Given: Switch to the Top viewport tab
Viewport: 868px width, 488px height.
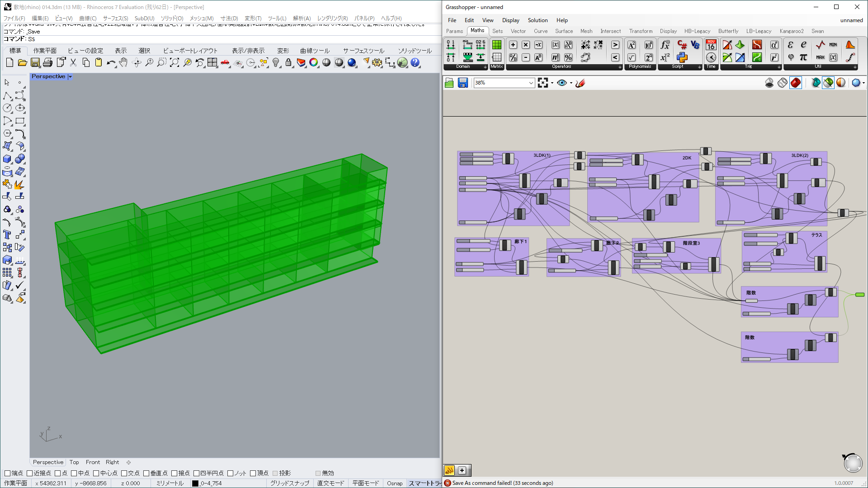Looking at the screenshot, I should point(74,462).
